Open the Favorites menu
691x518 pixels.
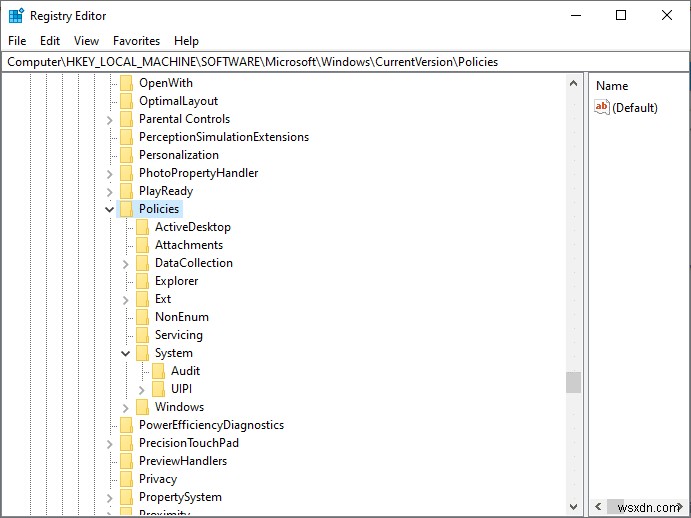(x=136, y=41)
